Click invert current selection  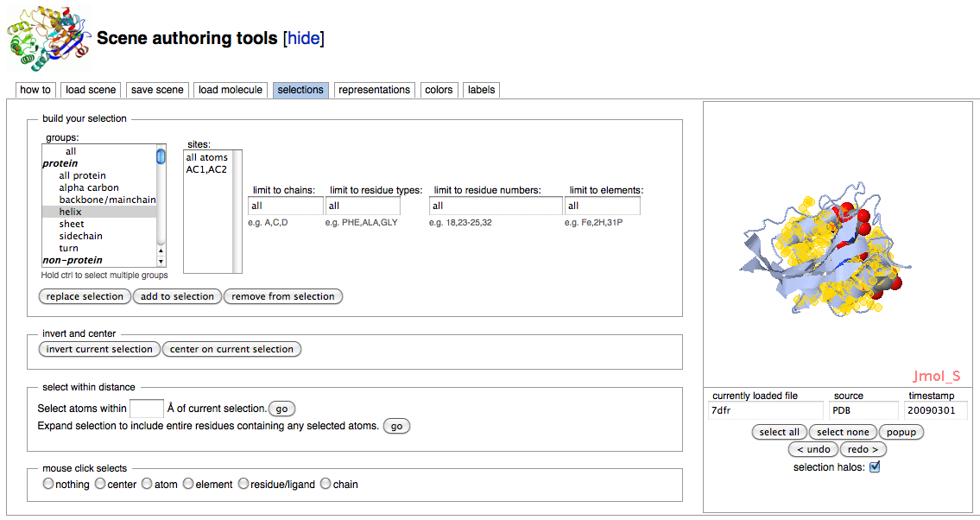[x=99, y=349]
